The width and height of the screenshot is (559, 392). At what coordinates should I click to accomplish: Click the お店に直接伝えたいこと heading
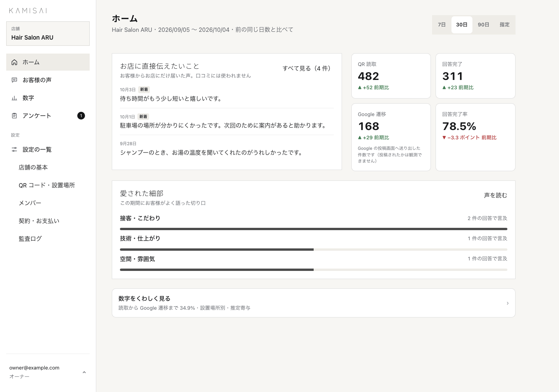160,66
